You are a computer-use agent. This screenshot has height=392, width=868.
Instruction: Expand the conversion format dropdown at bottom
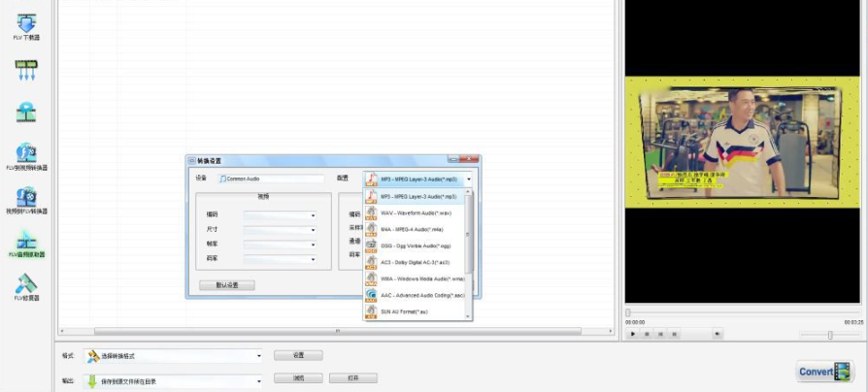[x=258, y=356]
